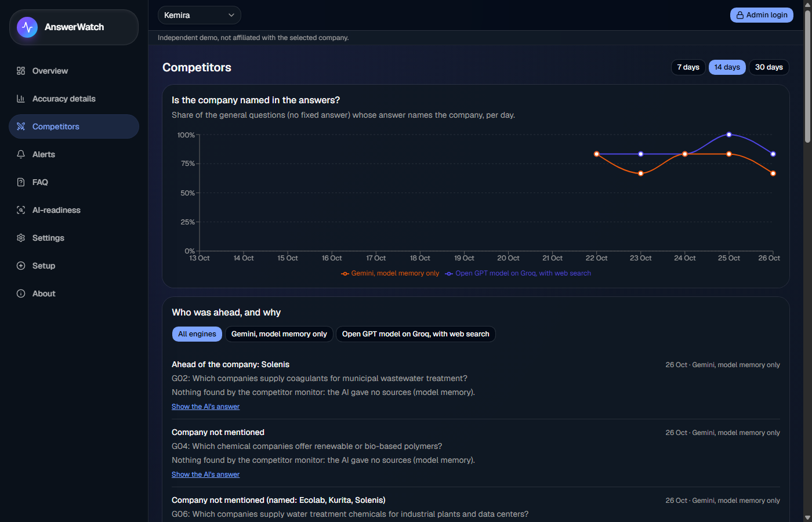Open the About page

pyautogui.click(x=74, y=293)
